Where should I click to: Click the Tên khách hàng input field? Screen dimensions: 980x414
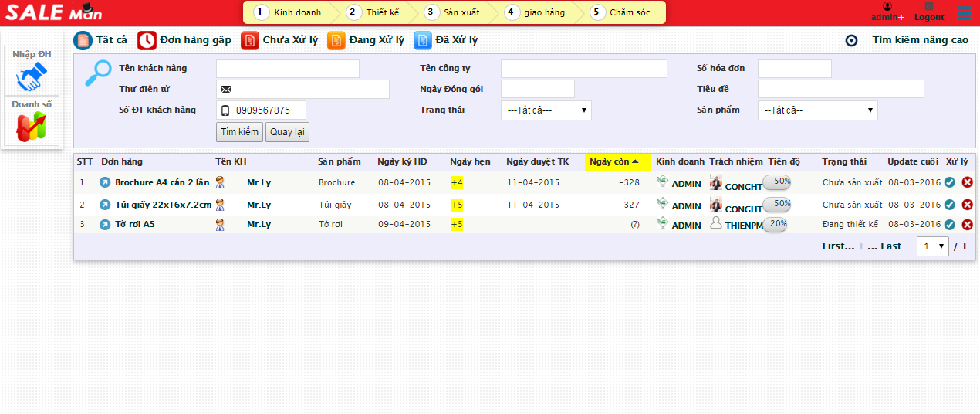click(x=287, y=69)
